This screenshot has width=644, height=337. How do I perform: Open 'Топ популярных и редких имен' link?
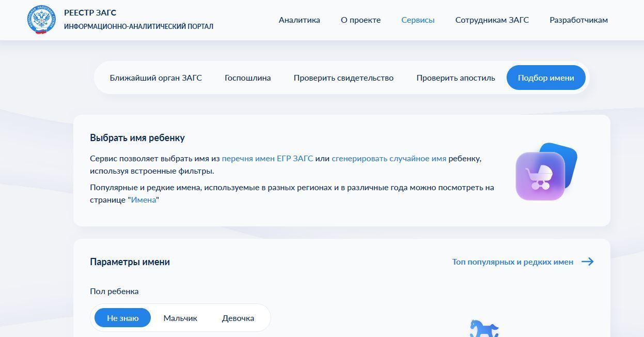click(512, 262)
